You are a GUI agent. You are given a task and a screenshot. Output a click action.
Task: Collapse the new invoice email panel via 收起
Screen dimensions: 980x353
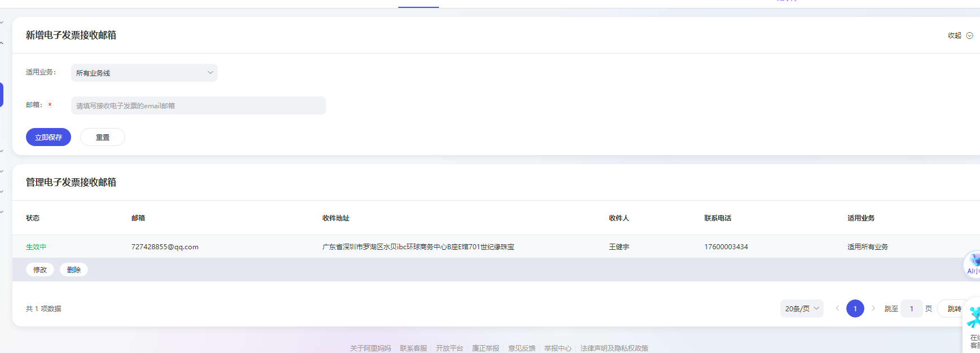(959, 36)
